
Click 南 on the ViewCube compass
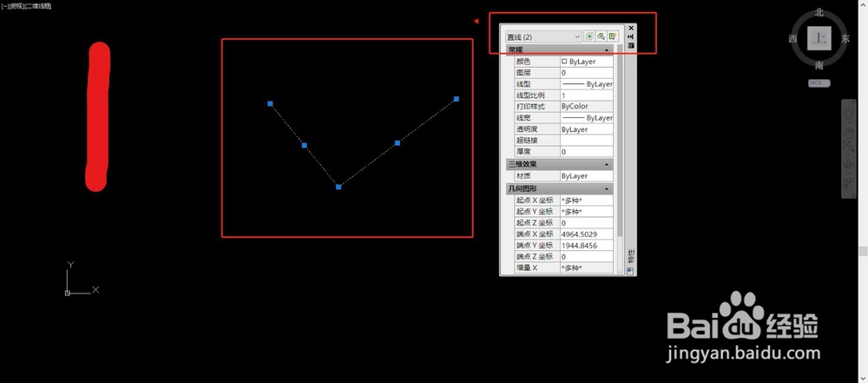click(819, 65)
